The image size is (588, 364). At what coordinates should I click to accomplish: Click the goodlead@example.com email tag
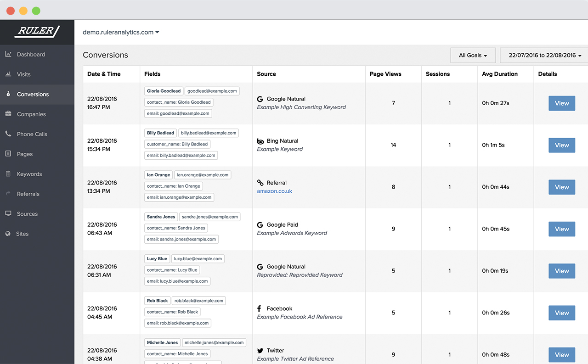point(212,91)
